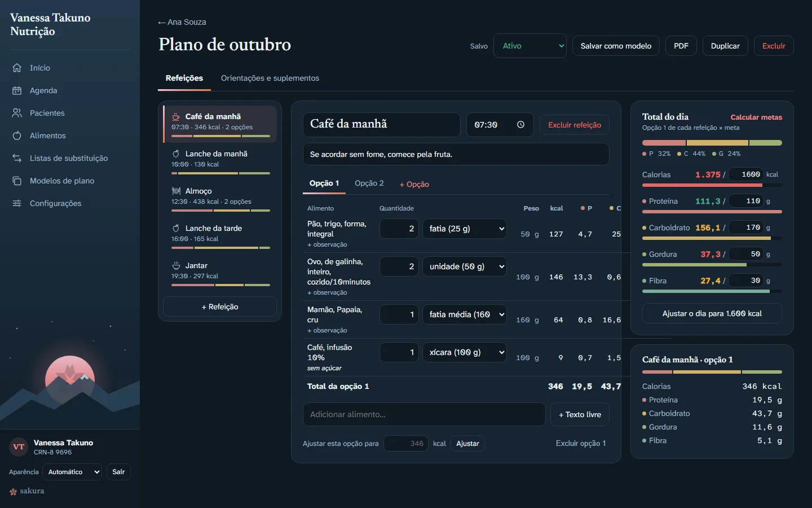Switch to Orientações e suplementos tab
This screenshot has width=812, height=508.
270,78
